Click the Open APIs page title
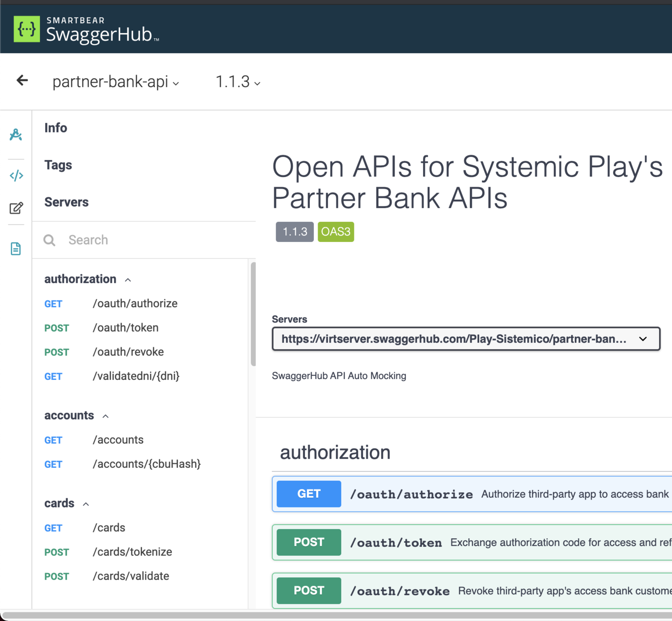This screenshot has width=672, height=621. 467,182
